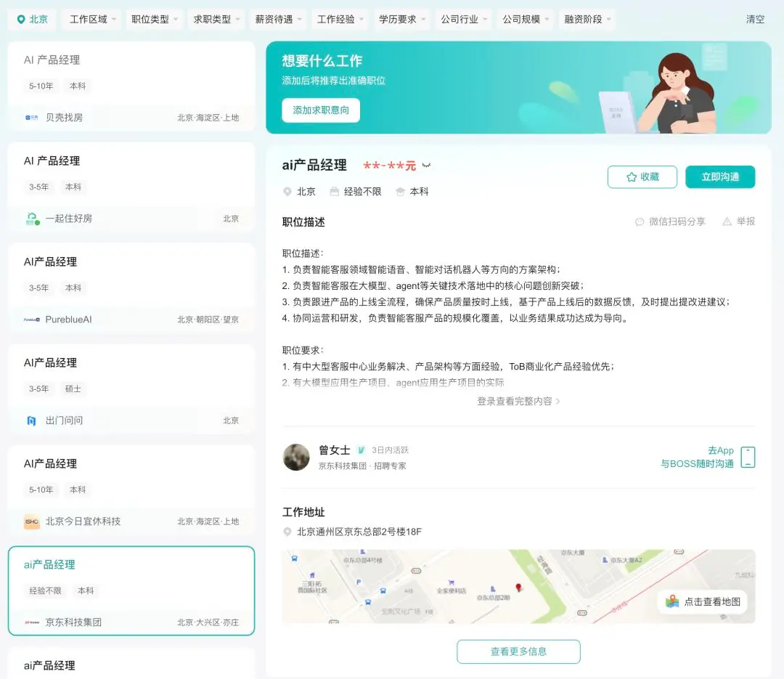Viewport: 784px width, 679px height.
Task: Open the 工作区域 filter dropdown
Action: (x=92, y=20)
